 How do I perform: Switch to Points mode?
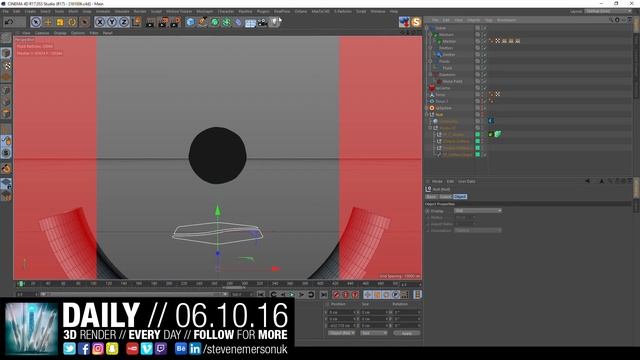tap(6, 90)
